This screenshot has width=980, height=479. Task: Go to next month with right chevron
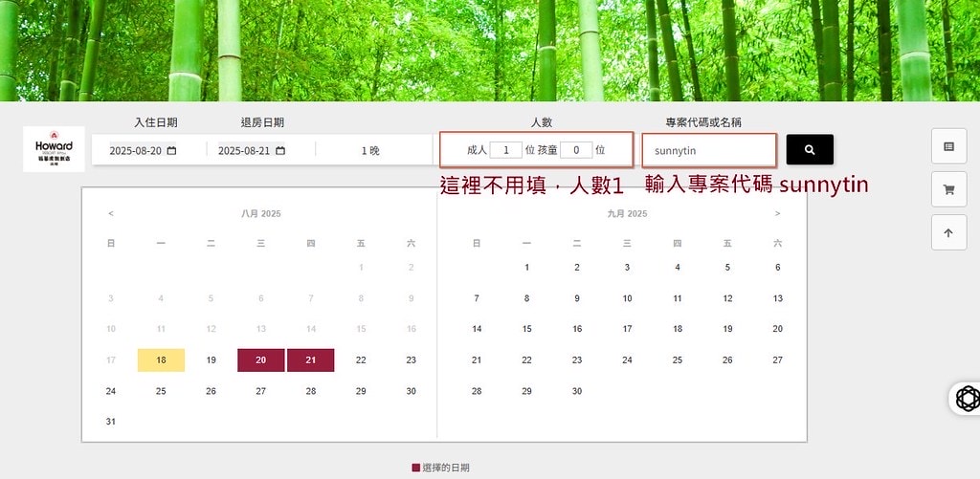(x=777, y=213)
